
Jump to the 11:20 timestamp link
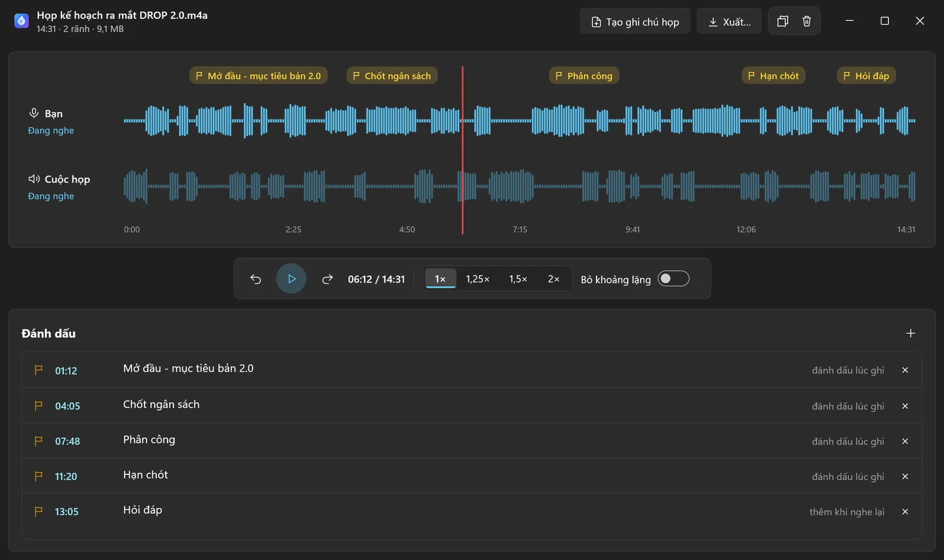tap(66, 476)
